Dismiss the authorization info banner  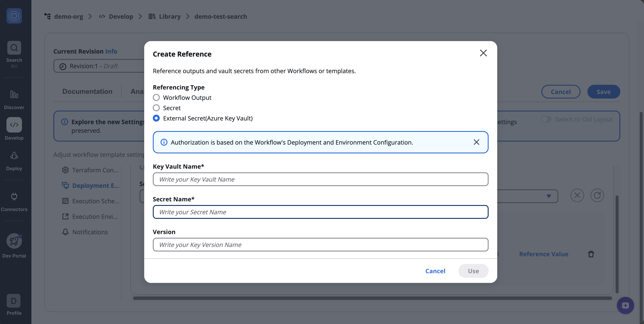point(476,142)
